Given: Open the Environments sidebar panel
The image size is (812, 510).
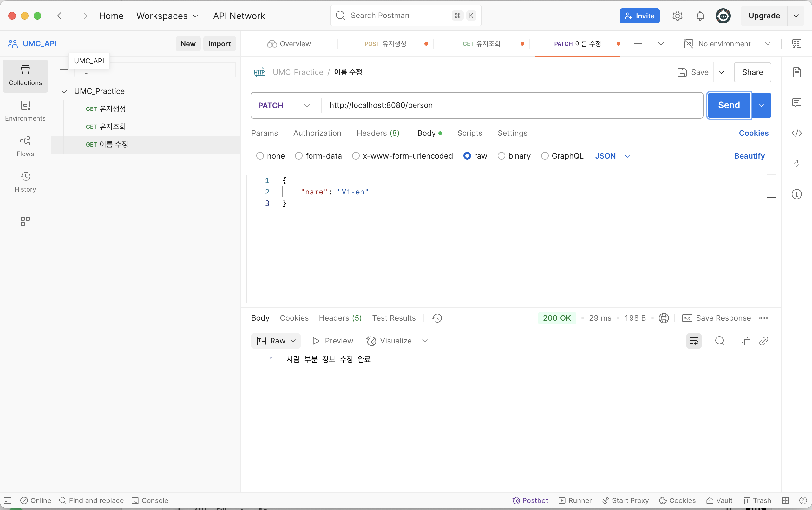Looking at the screenshot, I should pyautogui.click(x=25, y=111).
